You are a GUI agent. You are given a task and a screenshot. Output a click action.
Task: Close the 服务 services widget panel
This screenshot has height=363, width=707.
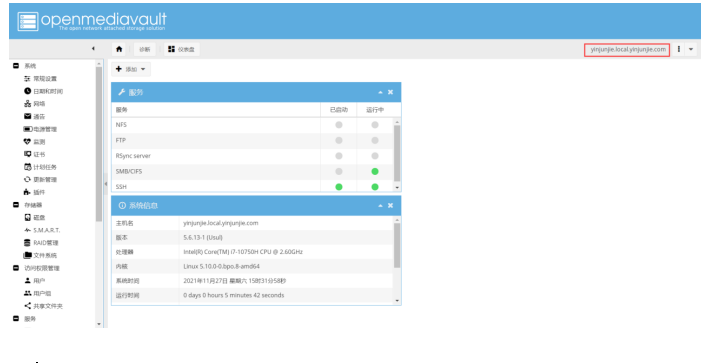(390, 92)
